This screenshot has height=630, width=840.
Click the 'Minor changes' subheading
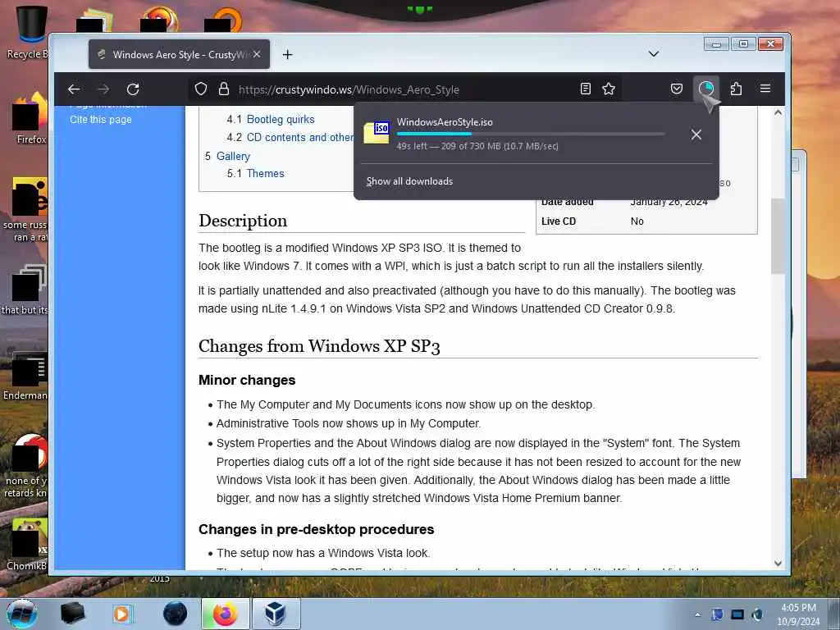coord(247,380)
